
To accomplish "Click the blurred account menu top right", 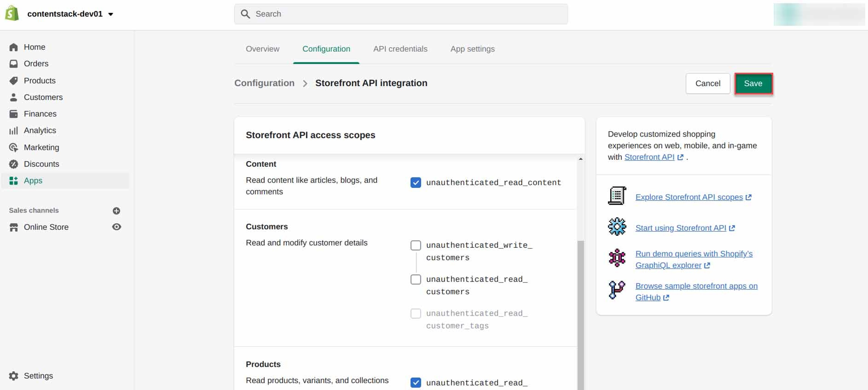I will (x=819, y=14).
